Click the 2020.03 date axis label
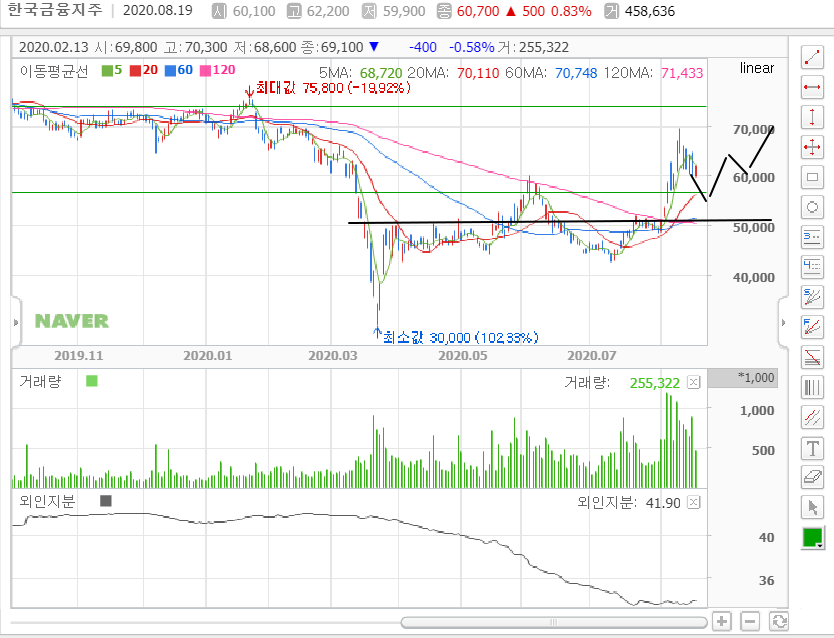Screen dimensions: 834x638 pyautogui.click(x=333, y=356)
